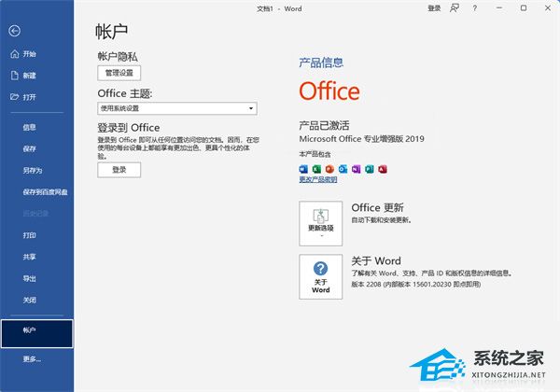The width and height of the screenshot is (560, 392).
Task: Click the new document icon beside 新建
Action: point(14,76)
